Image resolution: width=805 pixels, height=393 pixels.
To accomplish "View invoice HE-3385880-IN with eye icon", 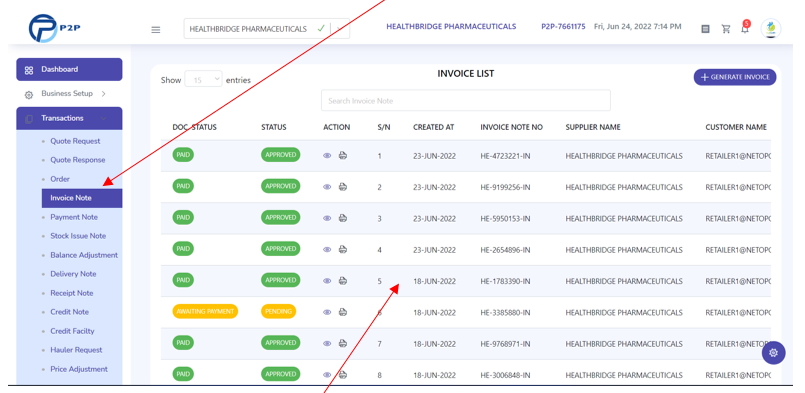I will pos(327,312).
